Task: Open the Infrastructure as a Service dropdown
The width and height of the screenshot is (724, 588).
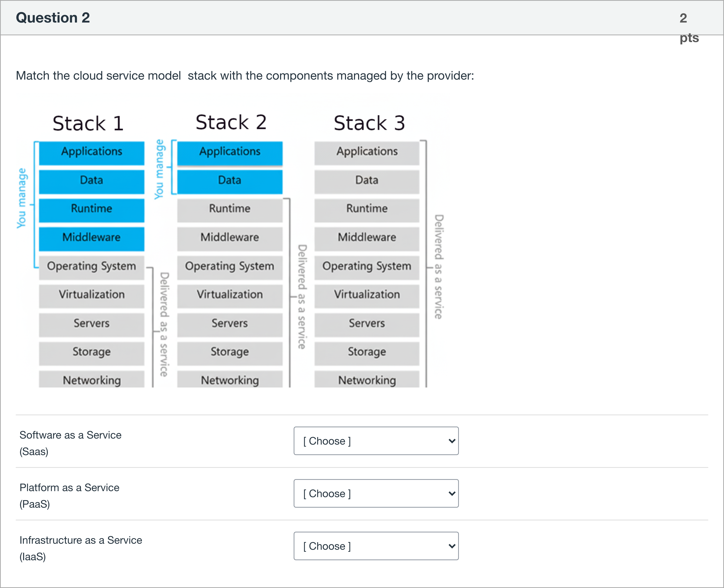Action: (376, 546)
